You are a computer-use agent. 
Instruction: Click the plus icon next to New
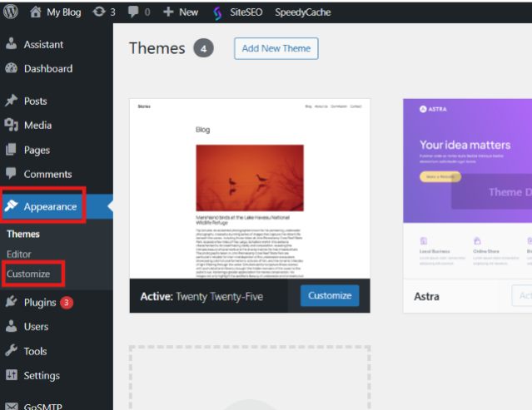pos(168,12)
